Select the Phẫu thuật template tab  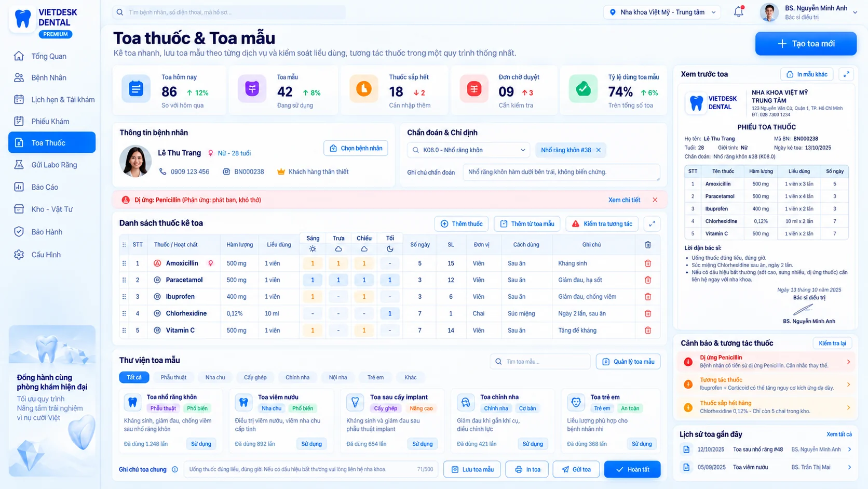pos(173,377)
